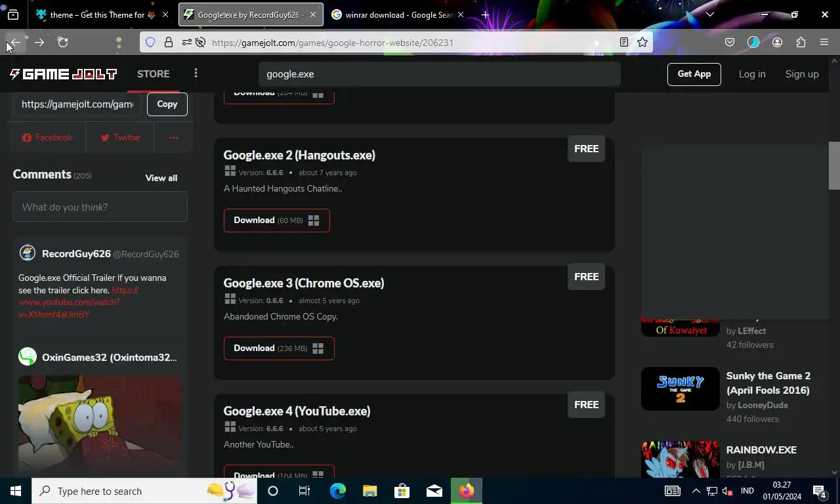Open Mail app from taskbar
Screen dimensions: 840x504
[434, 491]
